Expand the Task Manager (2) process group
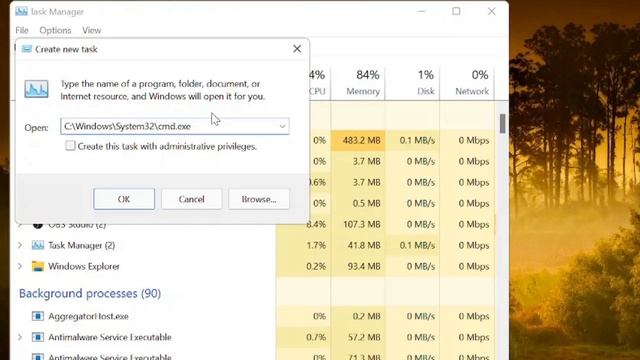This screenshot has width=640, height=360. click(20, 245)
